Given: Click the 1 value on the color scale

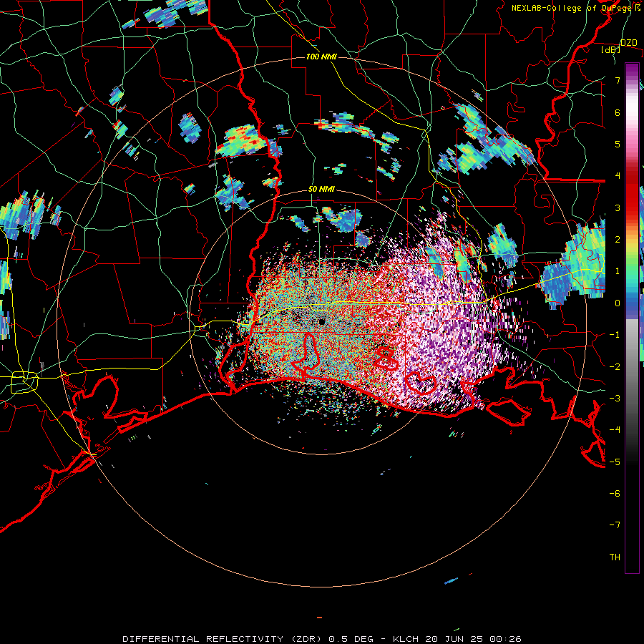Looking at the screenshot, I should pos(618,271).
